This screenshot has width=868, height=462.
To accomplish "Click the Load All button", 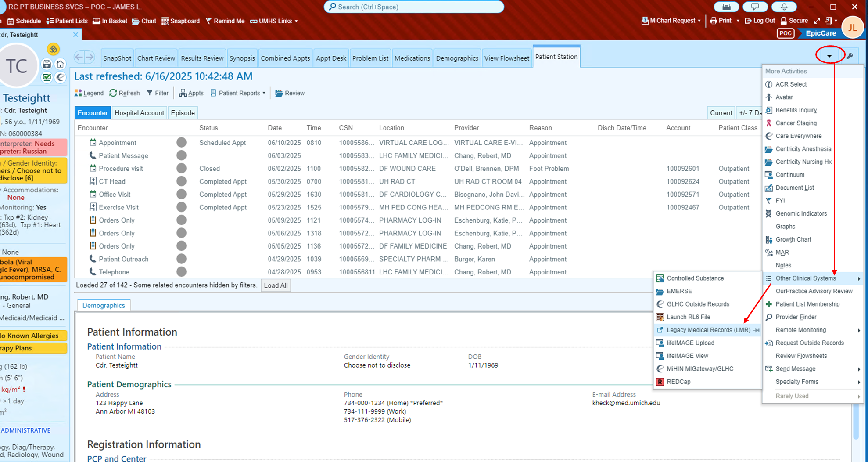I will [x=276, y=285].
